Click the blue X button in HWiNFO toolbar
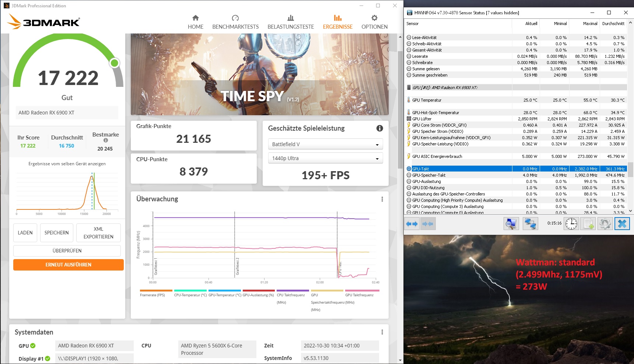 [622, 223]
